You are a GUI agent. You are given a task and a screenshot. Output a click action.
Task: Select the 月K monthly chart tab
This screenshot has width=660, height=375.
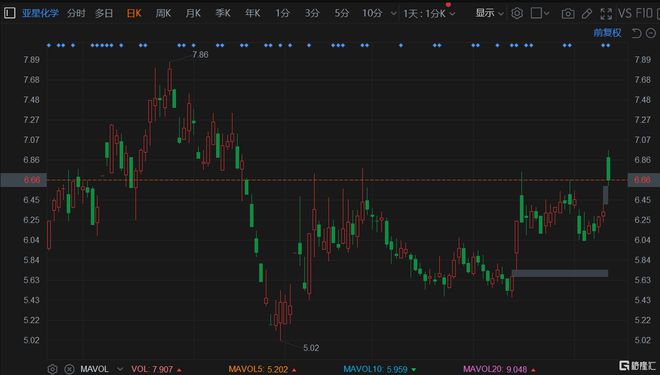click(193, 13)
